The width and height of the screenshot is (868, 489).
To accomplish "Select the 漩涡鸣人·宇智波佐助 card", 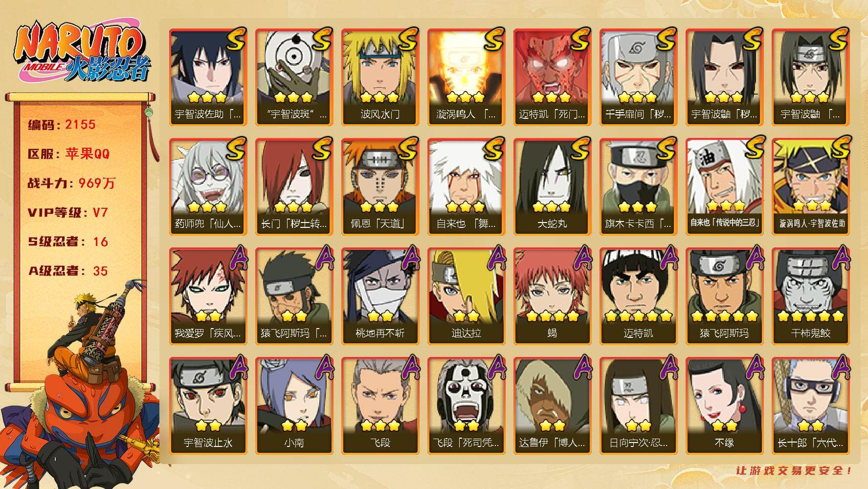I will [x=810, y=186].
